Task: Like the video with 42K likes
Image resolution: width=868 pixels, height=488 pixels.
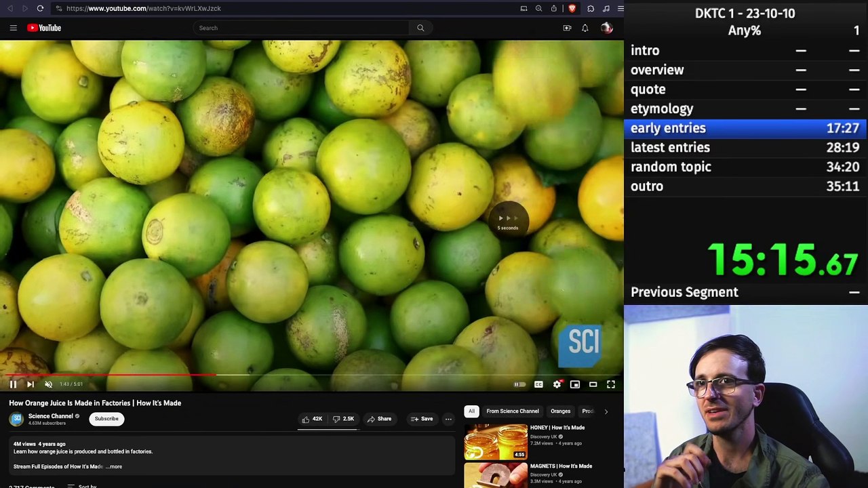Action: (x=312, y=419)
